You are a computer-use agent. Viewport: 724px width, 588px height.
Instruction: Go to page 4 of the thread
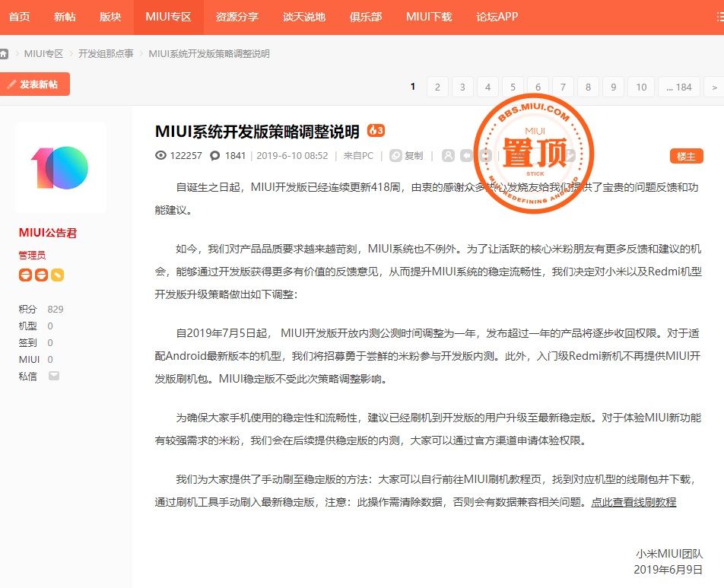(x=487, y=87)
